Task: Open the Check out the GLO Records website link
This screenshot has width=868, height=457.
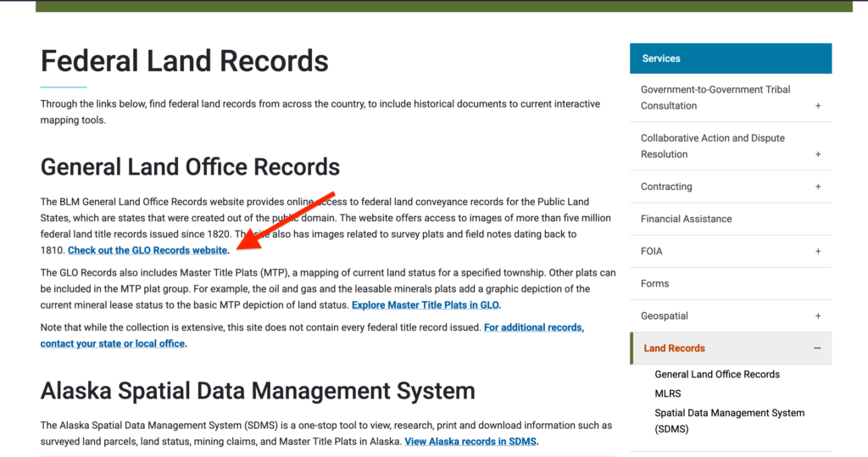Action: click(x=147, y=250)
